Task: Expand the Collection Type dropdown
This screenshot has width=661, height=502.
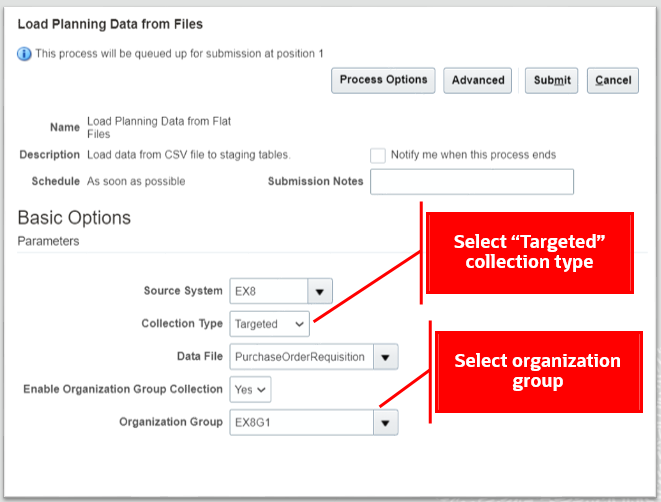Action: (271, 324)
